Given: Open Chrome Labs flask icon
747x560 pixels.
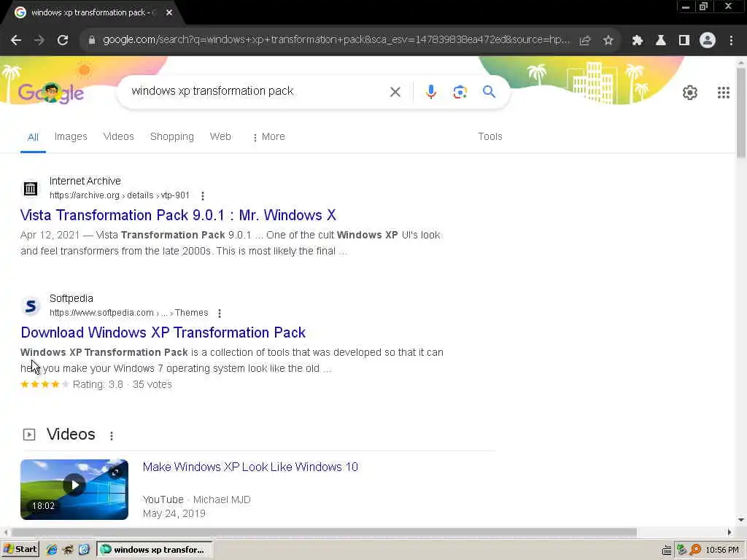Looking at the screenshot, I should point(661,41).
